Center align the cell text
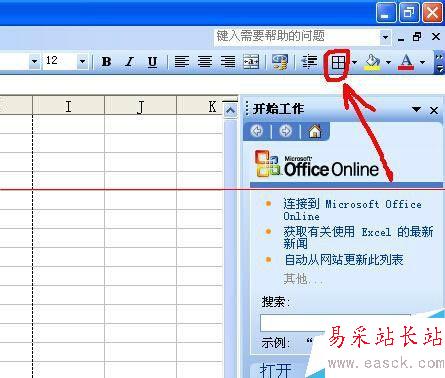The width and height of the screenshot is (445, 378). pyautogui.click(x=205, y=62)
